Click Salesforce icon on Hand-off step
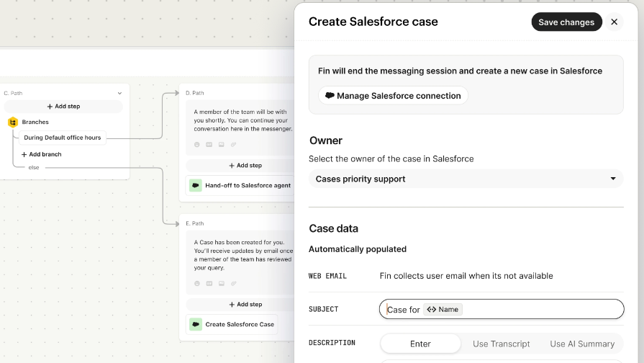644x363 pixels. pyautogui.click(x=195, y=185)
